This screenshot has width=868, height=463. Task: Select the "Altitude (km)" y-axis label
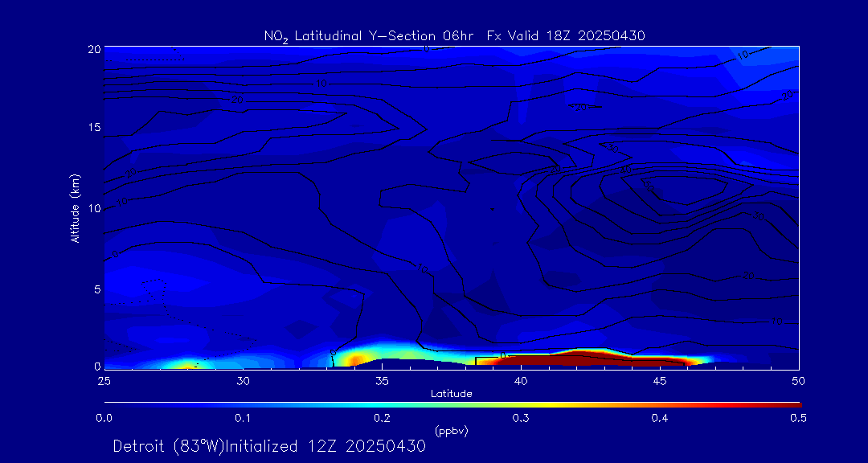75,209
